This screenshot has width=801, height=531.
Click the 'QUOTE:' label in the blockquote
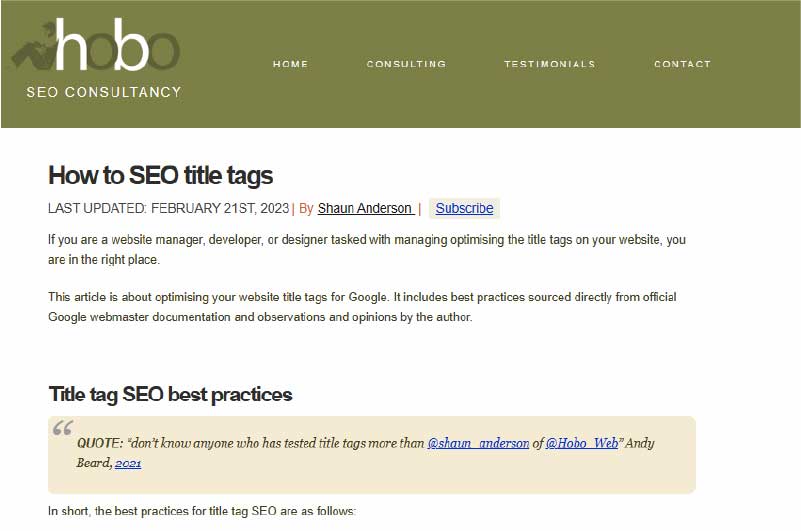point(100,443)
